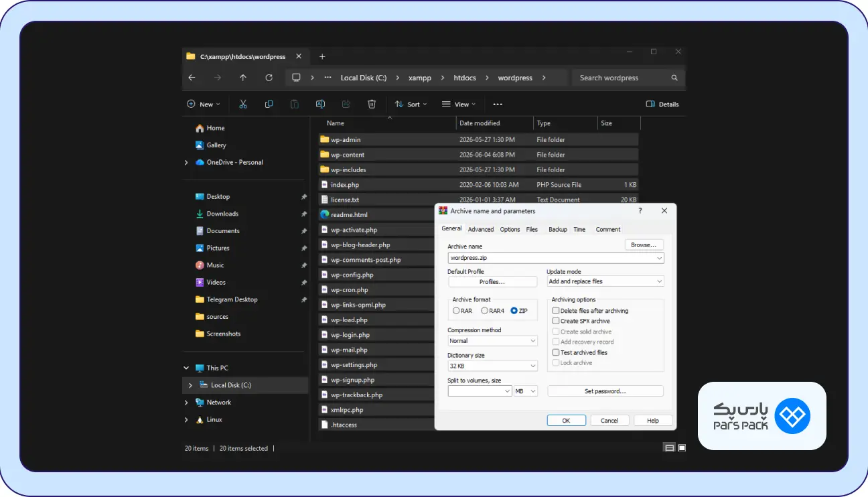Click the Delete trash icon in toolbar
Image resolution: width=868 pixels, height=497 pixels.
coord(372,104)
